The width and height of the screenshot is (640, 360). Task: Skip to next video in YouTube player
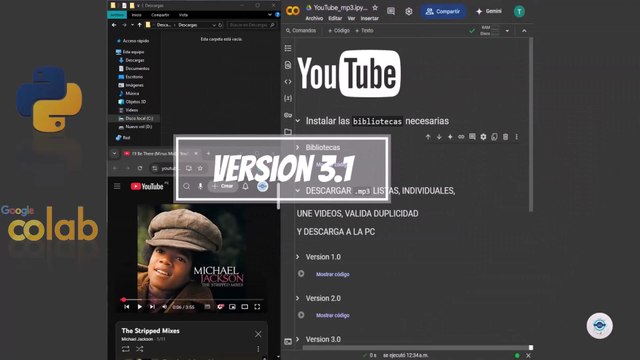pyautogui.click(x=152, y=307)
